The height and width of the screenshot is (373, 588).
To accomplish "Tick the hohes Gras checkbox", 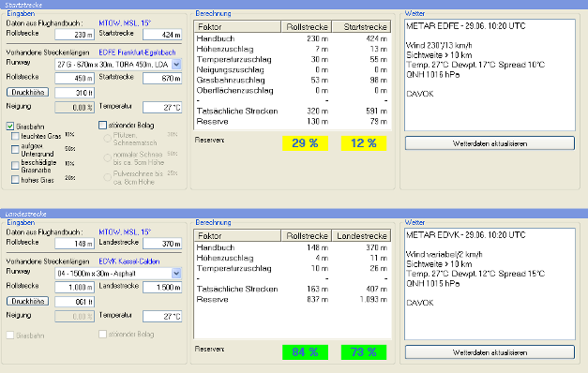I will point(15,180).
